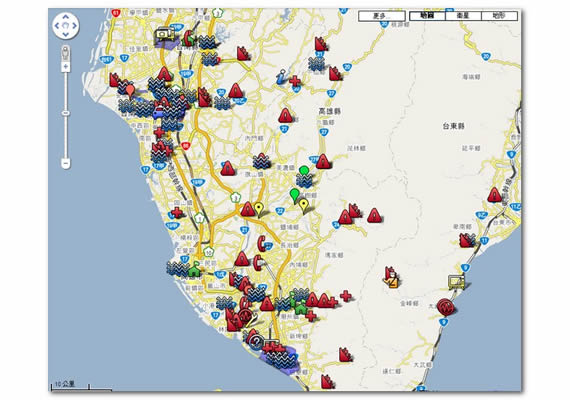Select the Street View pegman icon
The width and height of the screenshot is (570, 400).
click(x=65, y=53)
